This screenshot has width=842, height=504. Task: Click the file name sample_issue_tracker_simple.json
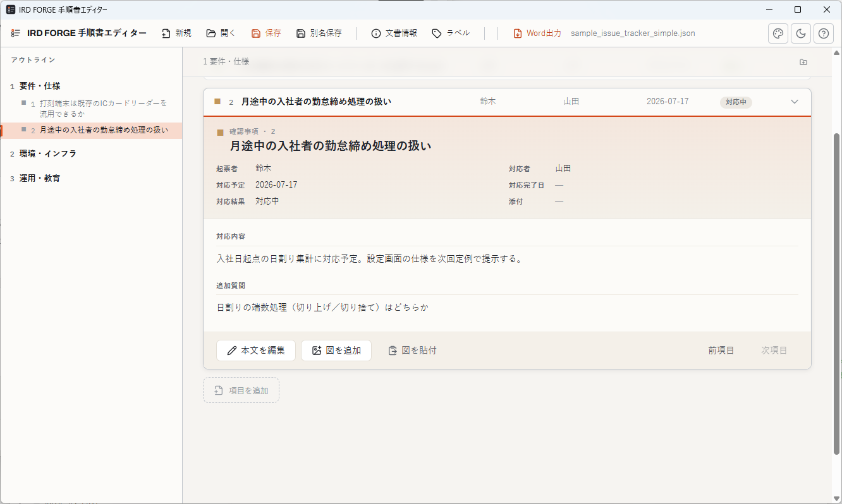(x=633, y=33)
